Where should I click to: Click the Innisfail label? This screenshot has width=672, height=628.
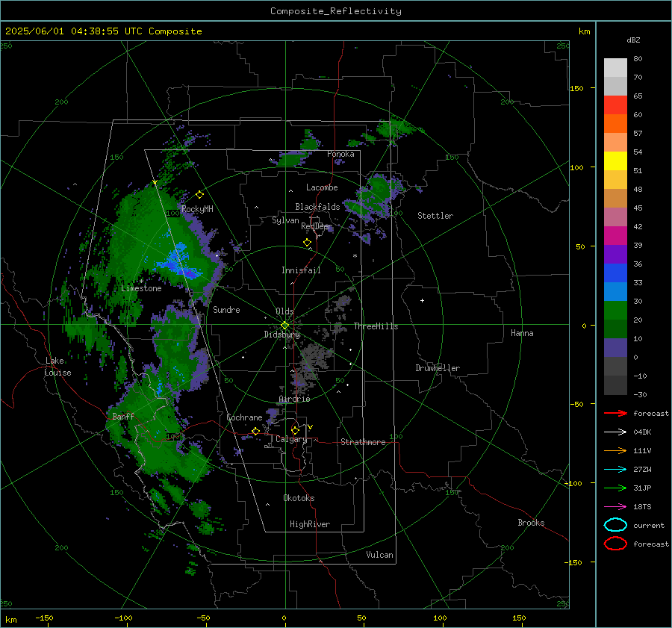302,270
